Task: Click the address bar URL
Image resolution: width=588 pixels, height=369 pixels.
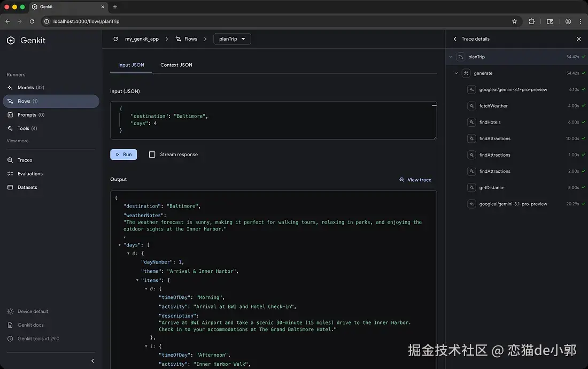Action: tap(86, 21)
